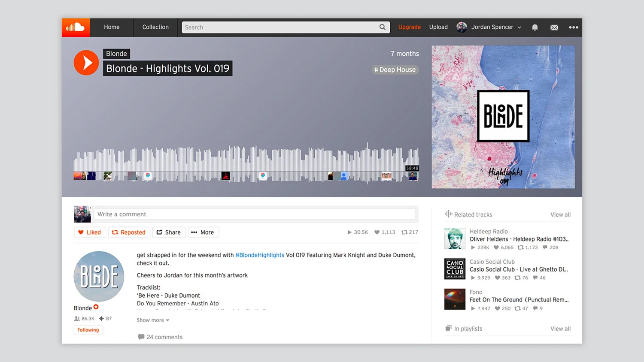This screenshot has width=644, height=362.
Task: Click the SoundCloud logo
Action: 76,27
